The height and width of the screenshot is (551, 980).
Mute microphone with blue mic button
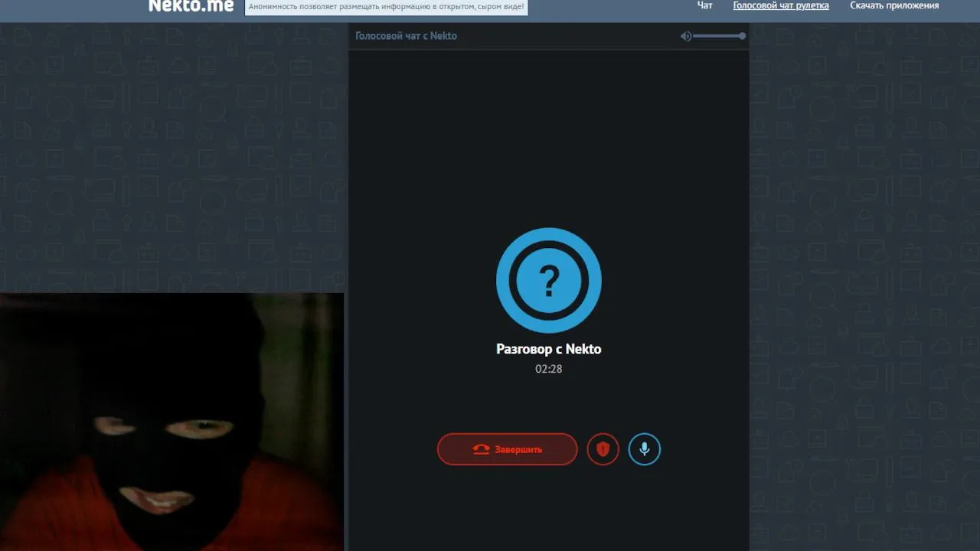(x=644, y=449)
